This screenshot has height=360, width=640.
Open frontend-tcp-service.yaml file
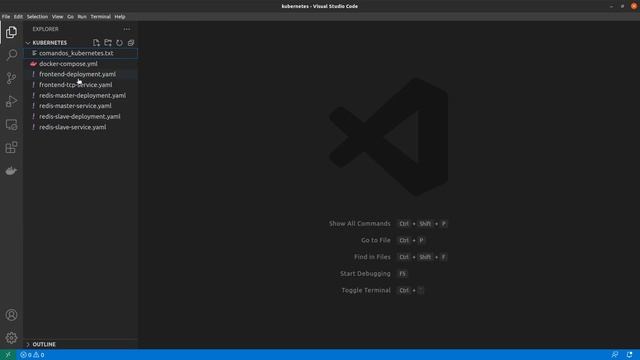pos(81,85)
